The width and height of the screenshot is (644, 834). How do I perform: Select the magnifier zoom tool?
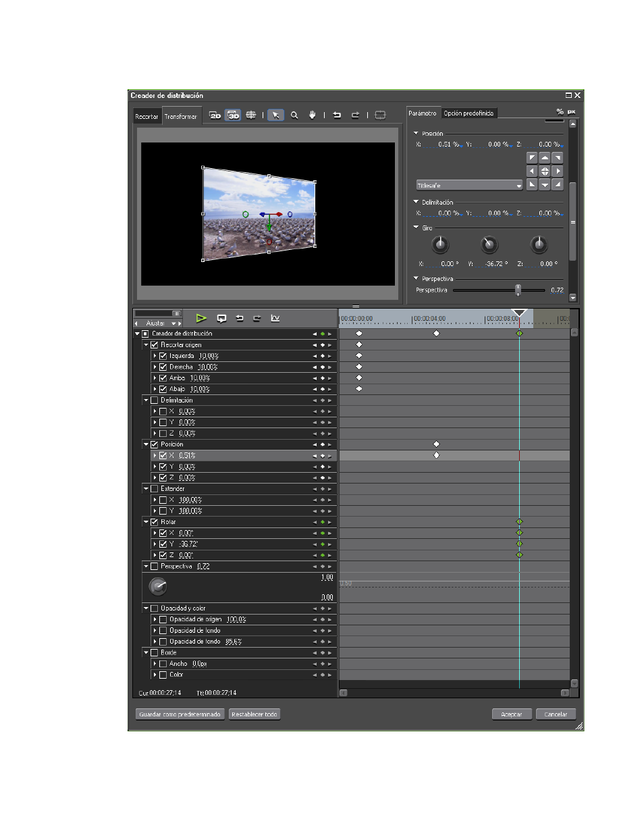(294, 115)
